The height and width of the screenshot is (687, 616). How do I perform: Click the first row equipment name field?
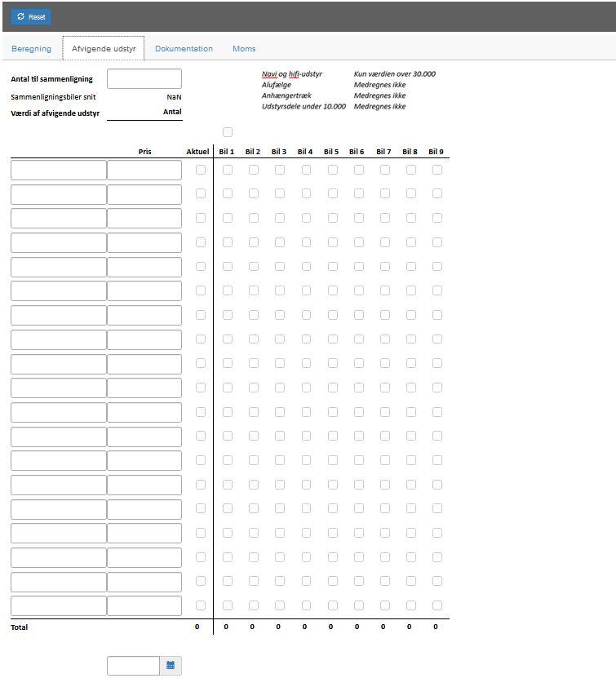click(58, 170)
